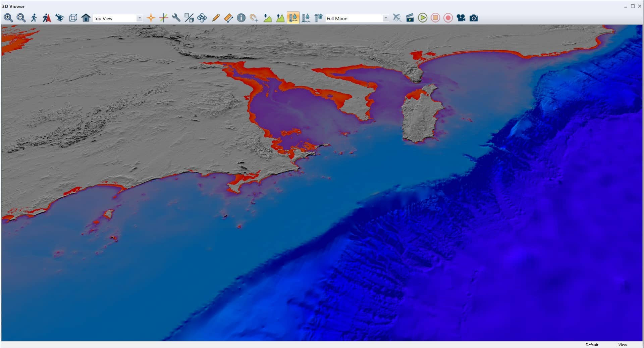The image size is (644, 348).
Task: Click the decrease vertical exaggeration icon
Action: [267, 18]
